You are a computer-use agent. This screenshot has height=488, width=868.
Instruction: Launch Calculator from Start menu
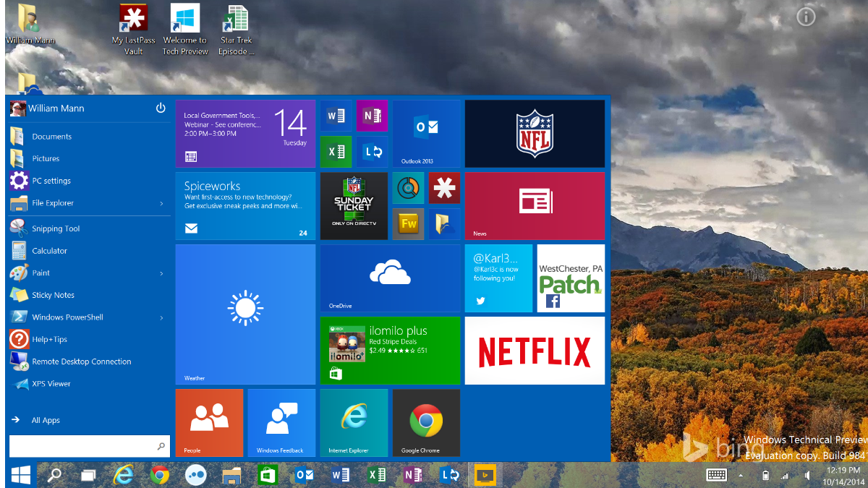click(x=88, y=251)
